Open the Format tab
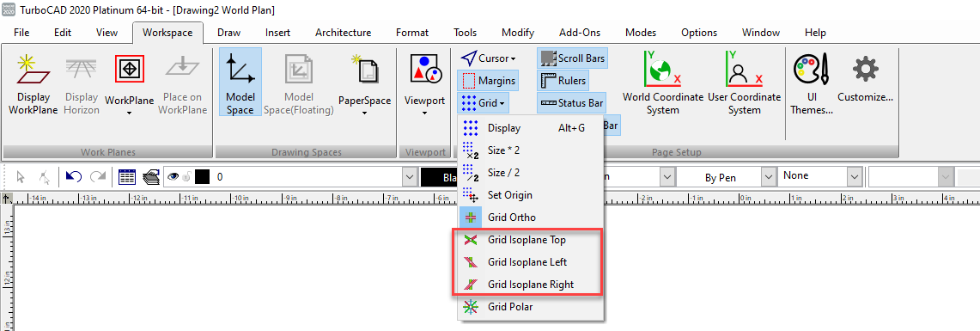980x331 pixels. pos(412,33)
